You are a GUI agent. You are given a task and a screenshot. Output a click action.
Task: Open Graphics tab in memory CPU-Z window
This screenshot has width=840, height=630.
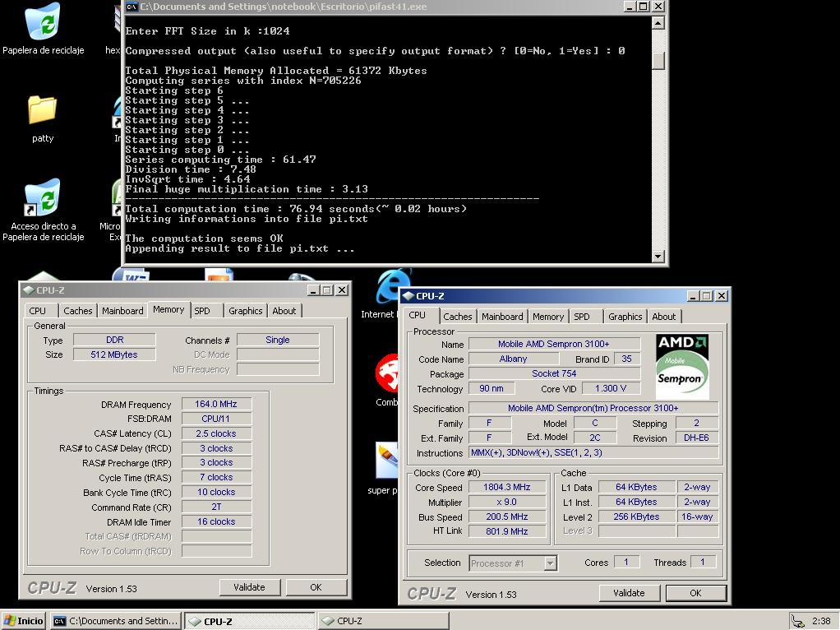coord(246,310)
